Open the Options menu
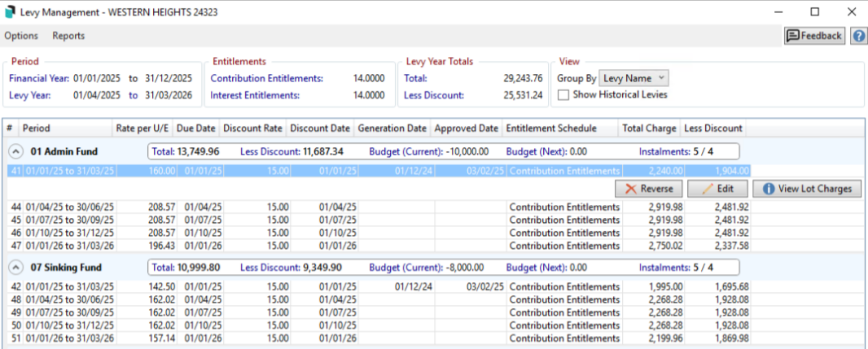The height and width of the screenshot is (349, 868). coord(22,36)
